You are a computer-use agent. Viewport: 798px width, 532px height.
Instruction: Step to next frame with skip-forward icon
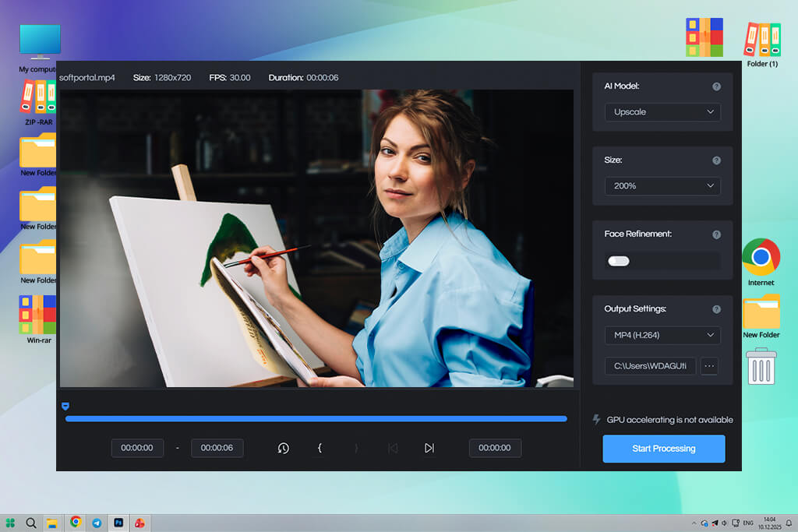click(429, 448)
